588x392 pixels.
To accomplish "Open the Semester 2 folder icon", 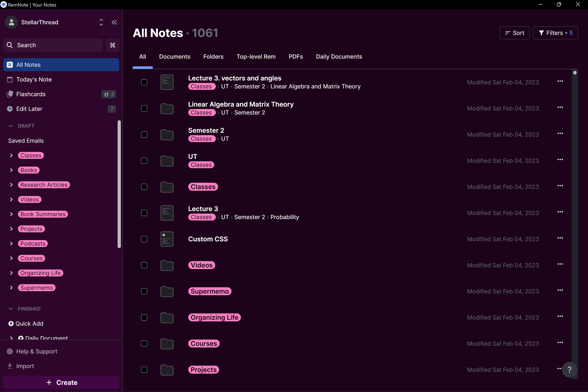I will click(x=167, y=135).
